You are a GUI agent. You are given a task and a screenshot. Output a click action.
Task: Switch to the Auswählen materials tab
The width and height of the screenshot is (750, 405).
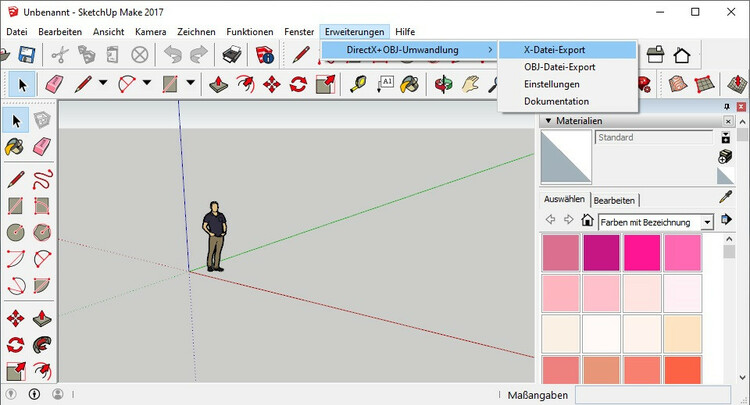coord(564,199)
